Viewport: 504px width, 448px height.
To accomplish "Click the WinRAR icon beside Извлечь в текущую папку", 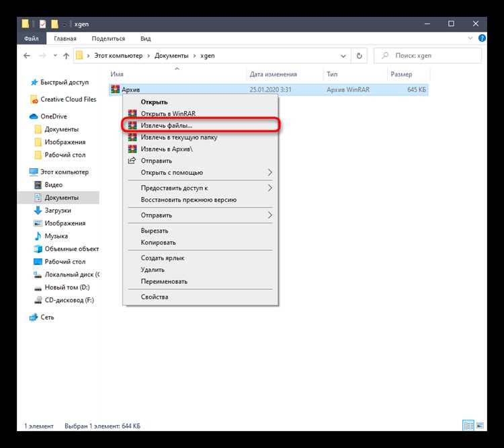I will coord(132,137).
